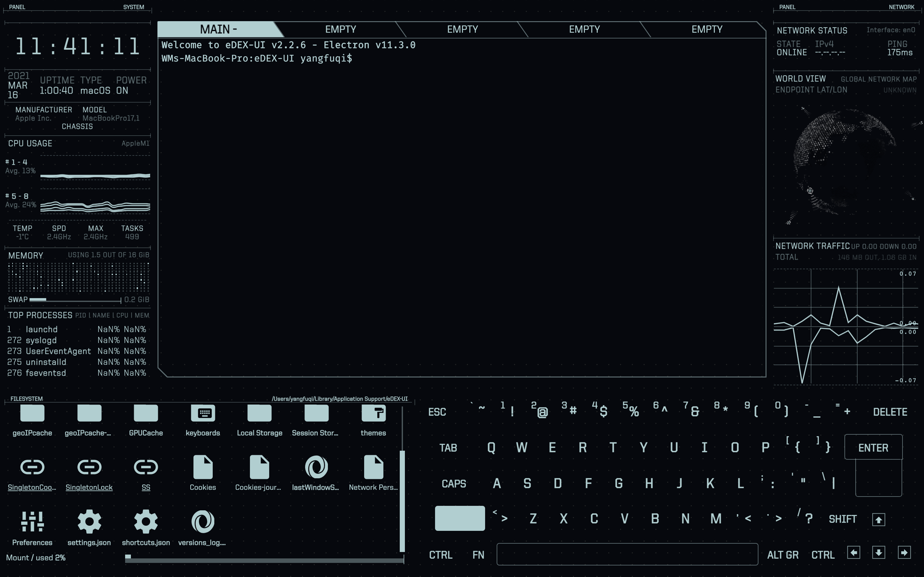Open the GPUCache folder
This screenshot has width=924, height=577.
(x=145, y=413)
